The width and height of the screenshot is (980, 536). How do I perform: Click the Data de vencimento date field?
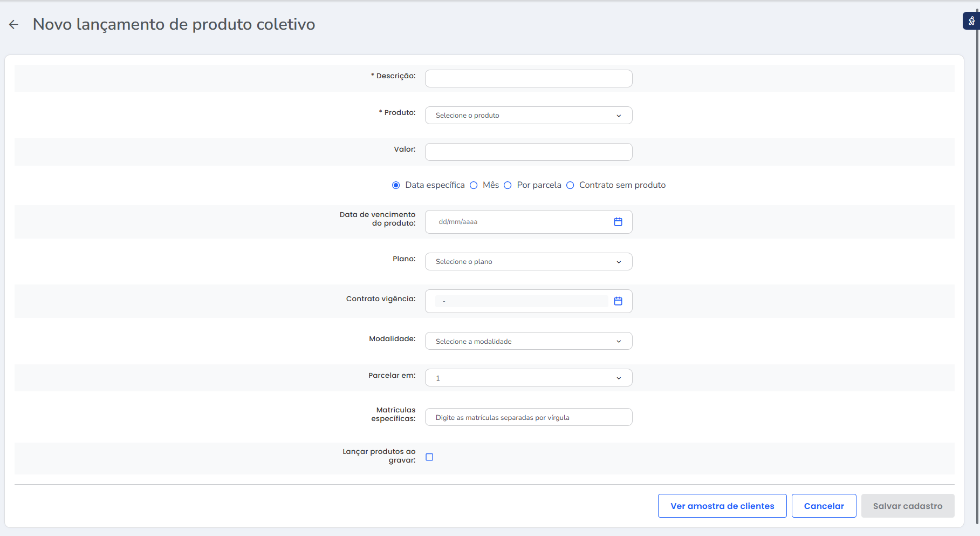518,222
